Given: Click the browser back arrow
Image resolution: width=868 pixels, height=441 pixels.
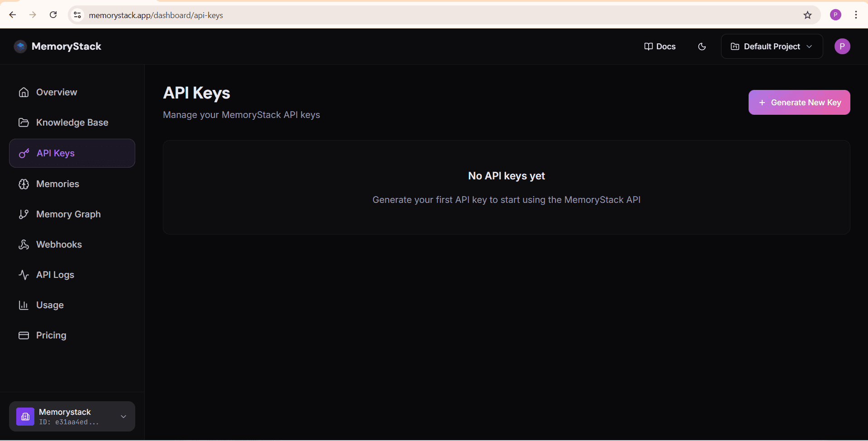Looking at the screenshot, I should (13, 15).
